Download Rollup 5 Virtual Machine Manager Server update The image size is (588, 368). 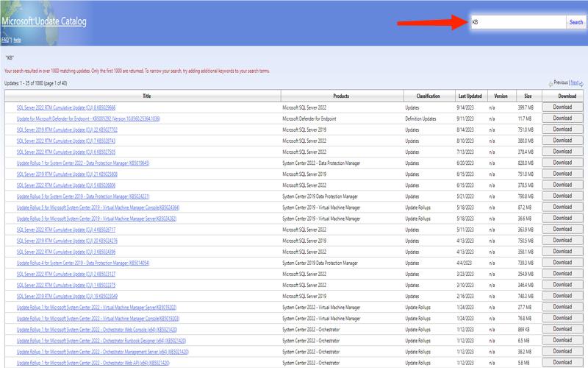(x=562, y=218)
